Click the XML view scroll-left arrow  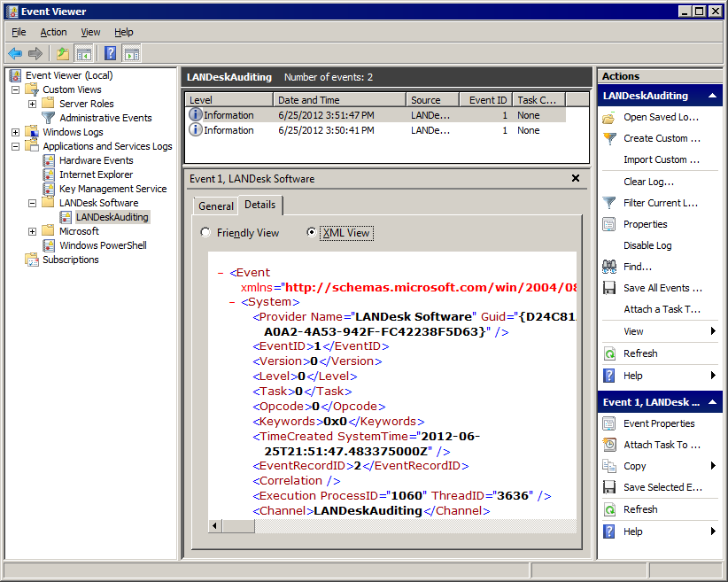point(214,526)
